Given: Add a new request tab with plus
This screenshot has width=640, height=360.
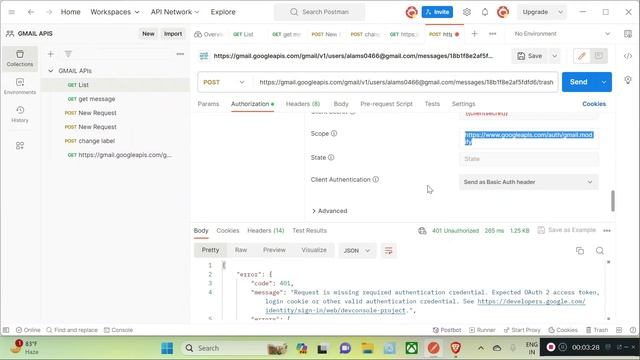Looking at the screenshot, I should 474,34.
